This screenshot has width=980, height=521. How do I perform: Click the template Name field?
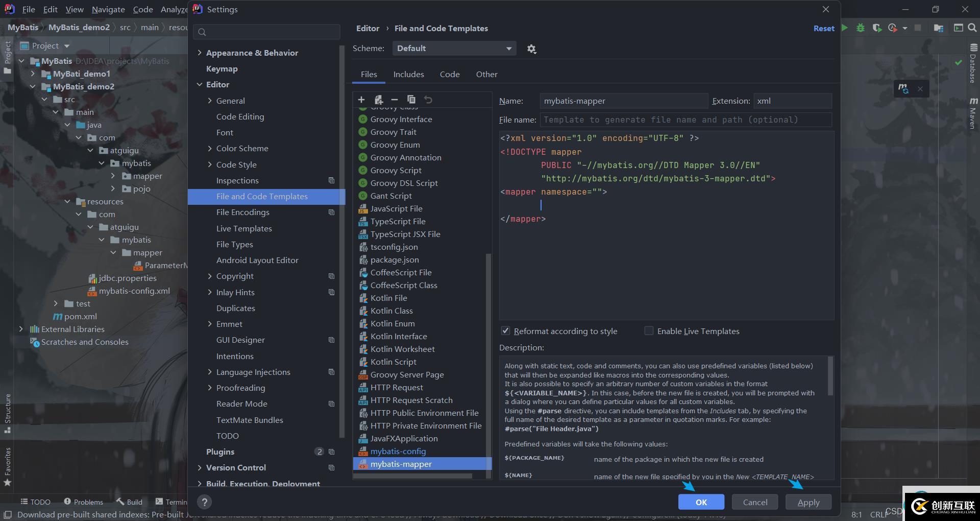click(x=624, y=101)
